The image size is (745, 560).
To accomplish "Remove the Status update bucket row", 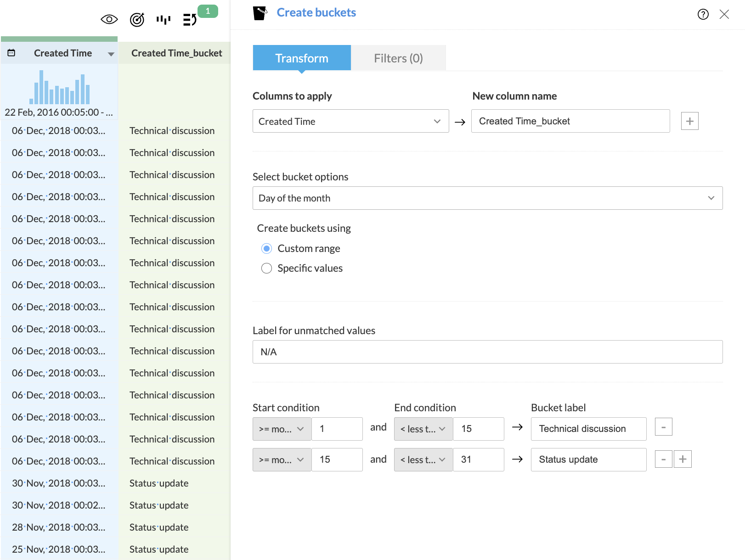I will click(663, 459).
